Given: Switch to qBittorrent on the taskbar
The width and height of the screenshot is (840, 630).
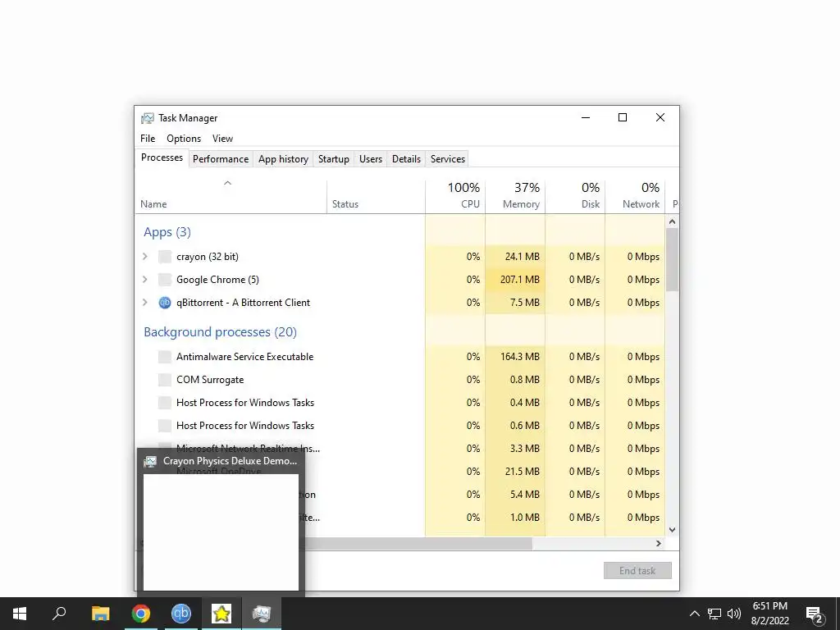Looking at the screenshot, I should (x=181, y=614).
